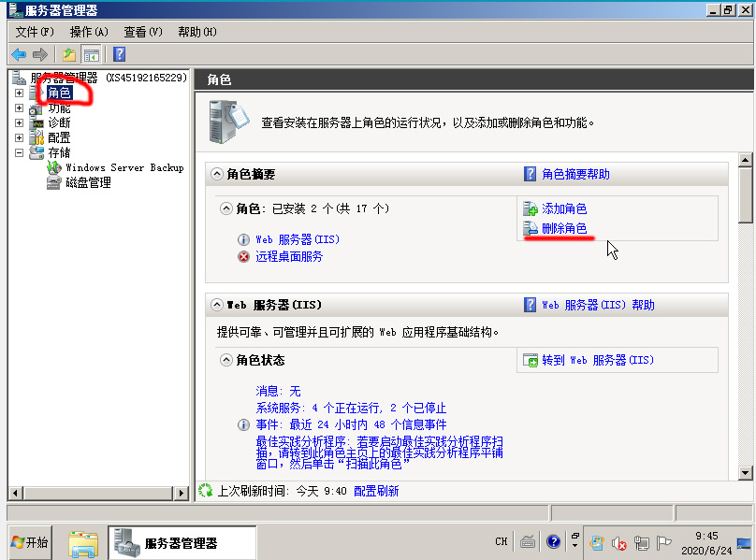Image resolution: width=756 pixels, height=560 pixels.
Task: Click the back arrow toolbar icon
Action: pos(19,54)
